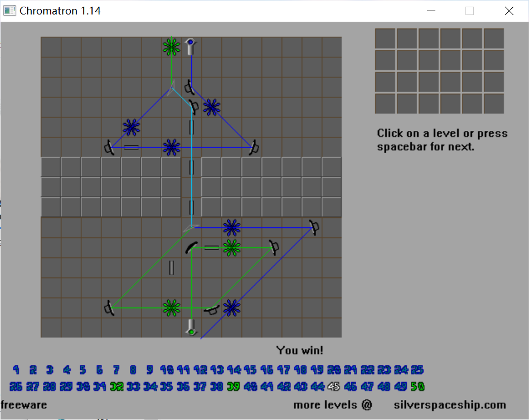Click the blue target in middle of upper horizontal beam
The width and height of the screenshot is (529, 420).
(x=172, y=147)
